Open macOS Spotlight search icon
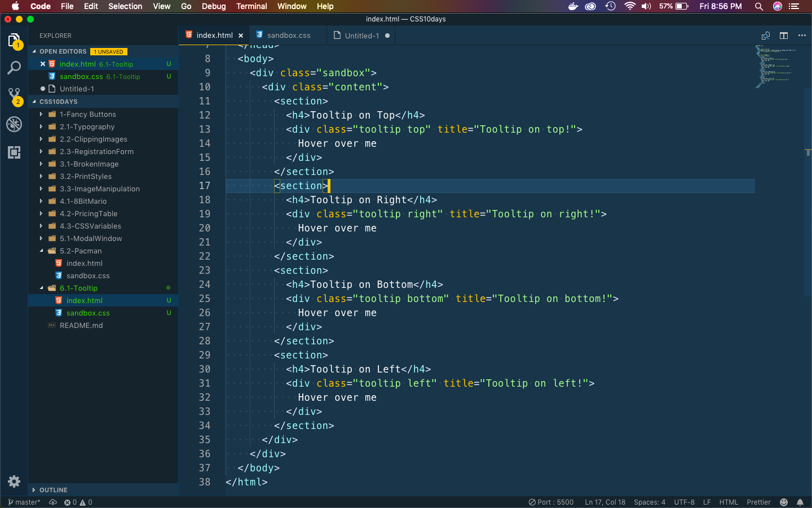The width and height of the screenshot is (812, 508). pyautogui.click(x=759, y=6)
